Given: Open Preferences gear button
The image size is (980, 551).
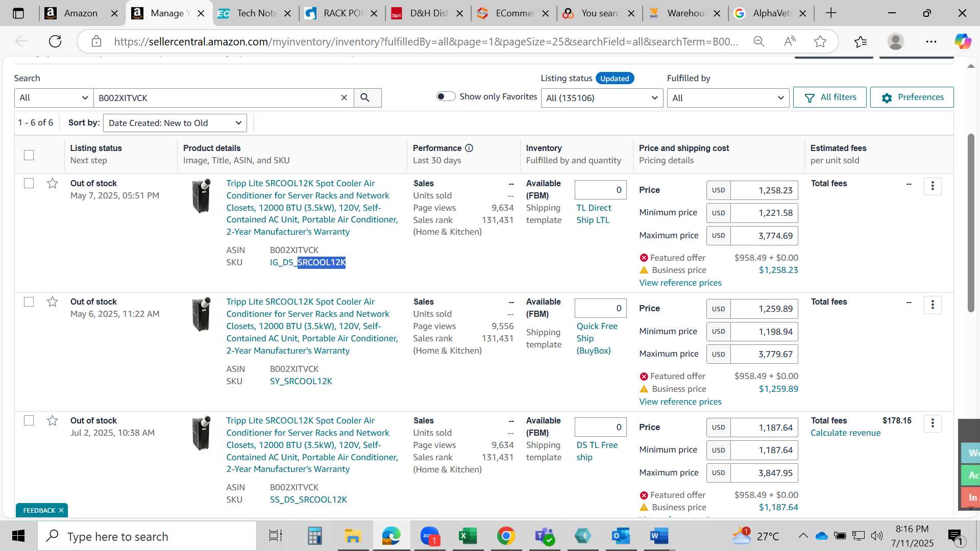Looking at the screenshot, I should (x=912, y=97).
